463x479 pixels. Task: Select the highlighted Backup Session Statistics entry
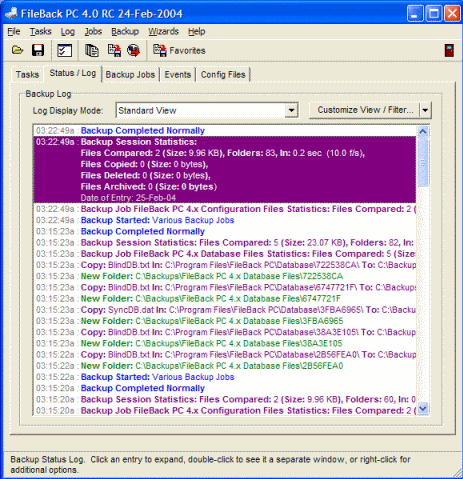tap(225, 170)
